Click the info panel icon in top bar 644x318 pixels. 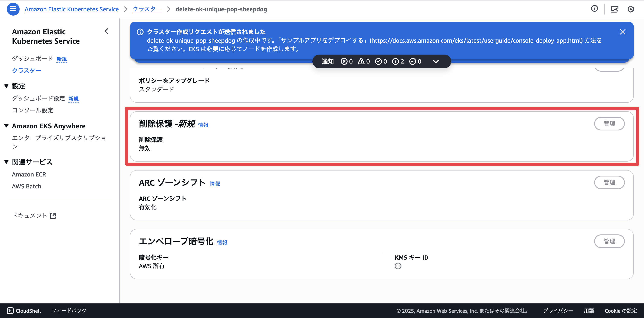(x=595, y=9)
